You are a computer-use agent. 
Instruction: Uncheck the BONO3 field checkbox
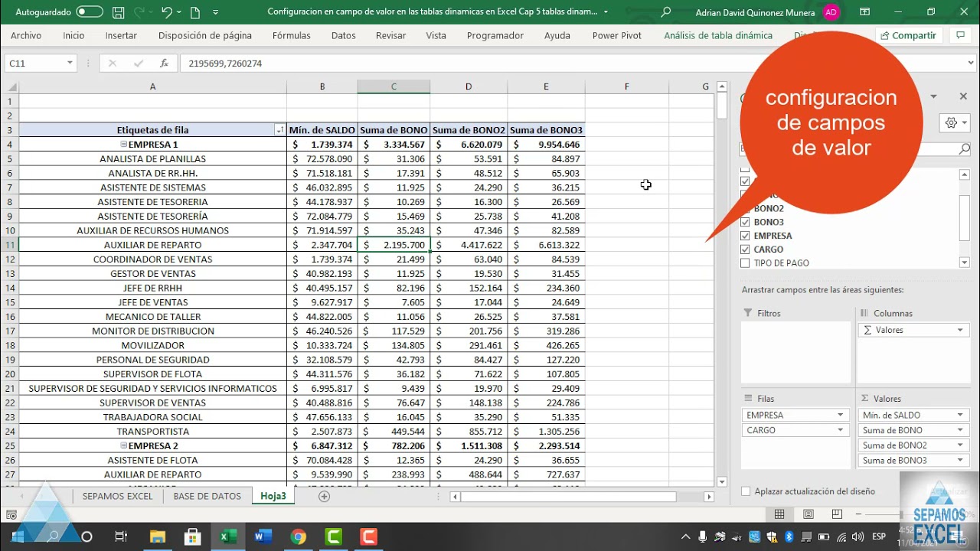pos(745,222)
